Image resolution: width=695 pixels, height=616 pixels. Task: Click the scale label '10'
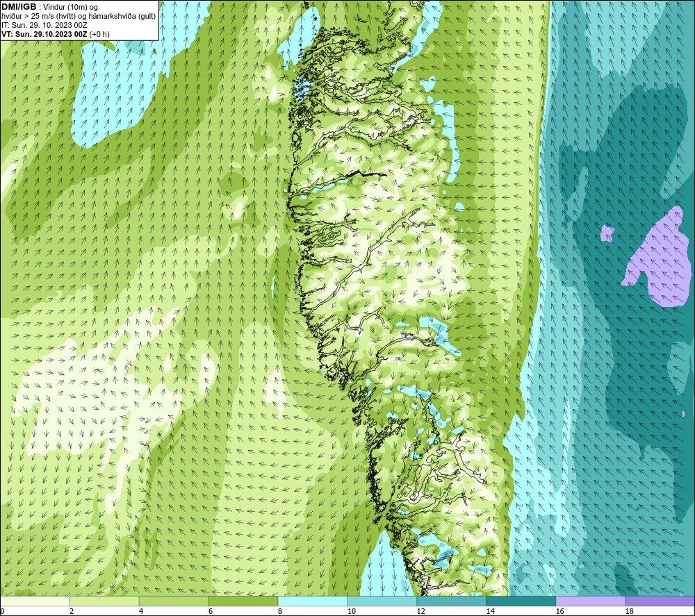(x=351, y=612)
